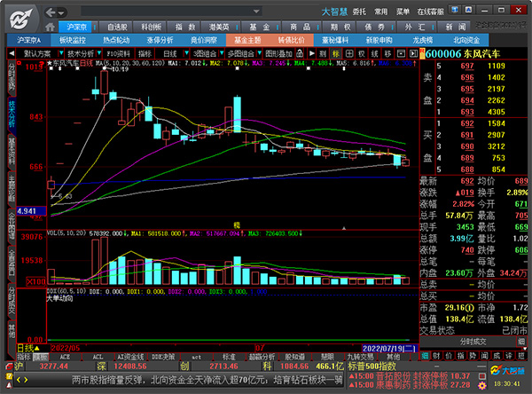Open the 闻 news info icon
This screenshot has height=394, width=532.
pyautogui.click(x=484, y=356)
